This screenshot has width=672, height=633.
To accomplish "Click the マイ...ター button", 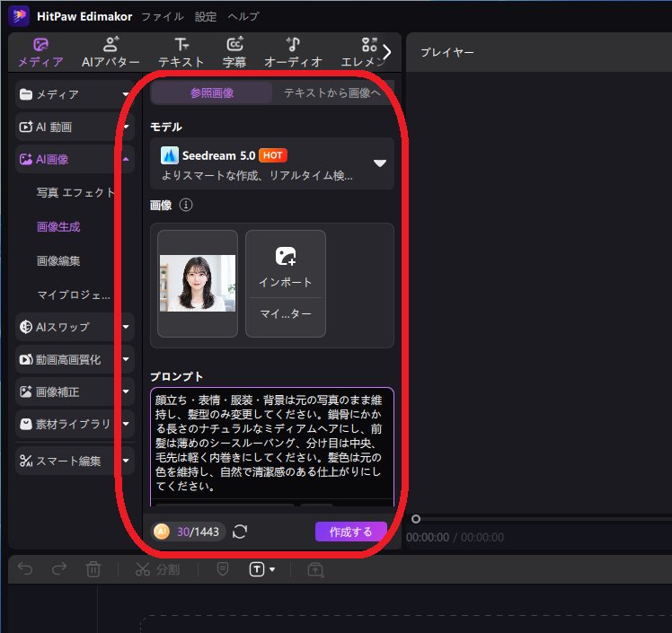I will tap(286, 314).
